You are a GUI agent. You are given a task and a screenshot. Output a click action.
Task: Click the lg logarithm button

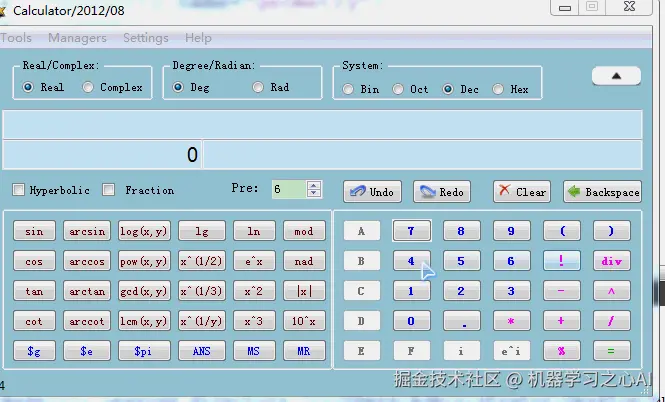pyautogui.click(x=201, y=231)
